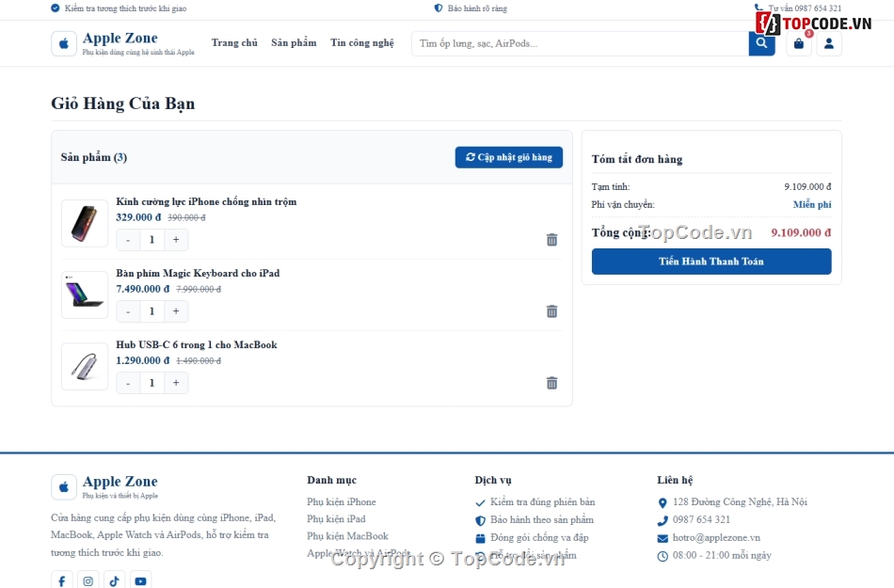Click Tổng cộng amount 9.109.000 đ in red
The image size is (894, 588).
pyautogui.click(x=801, y=232)
